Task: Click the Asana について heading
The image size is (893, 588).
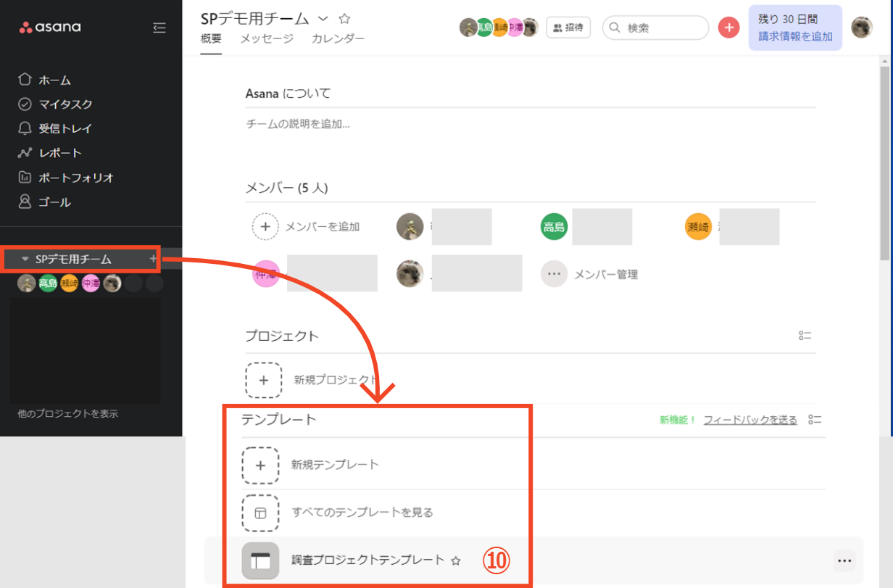Action: [x=288, y=93]
